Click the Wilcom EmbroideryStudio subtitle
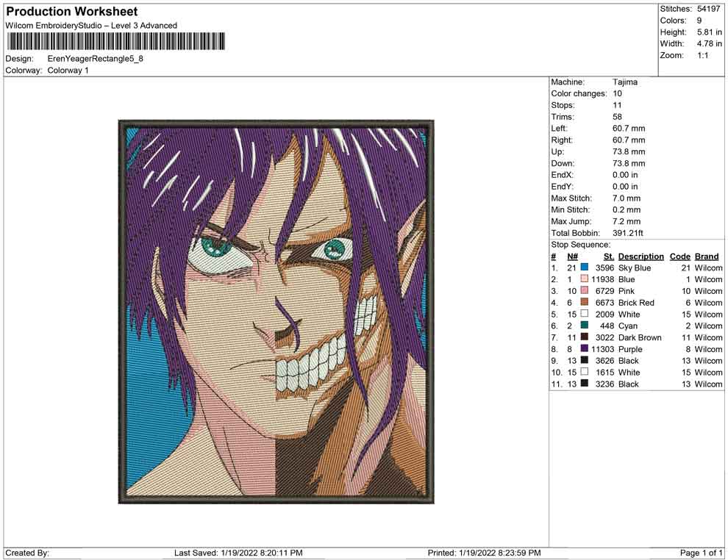 (x=91, y=26)
